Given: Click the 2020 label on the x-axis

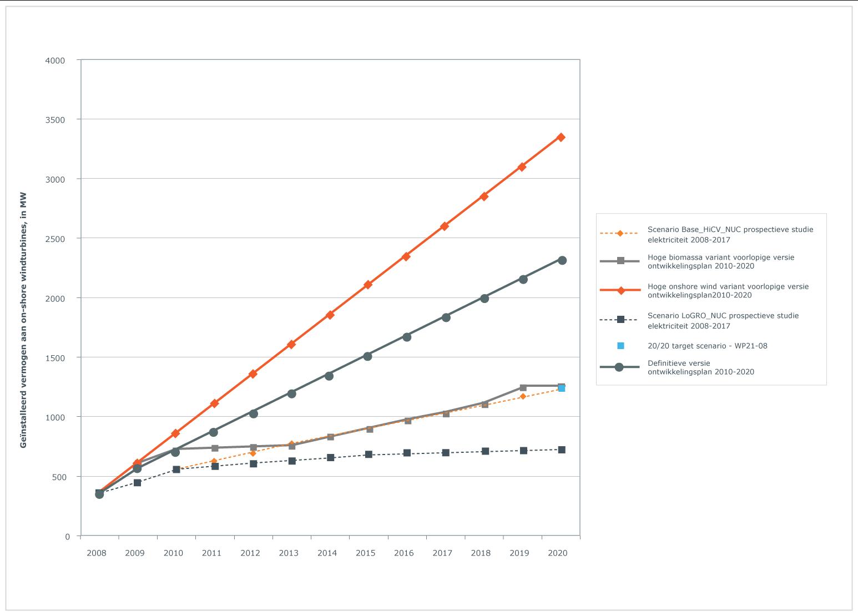Looking at the screenshot, I should coord(558,553).
